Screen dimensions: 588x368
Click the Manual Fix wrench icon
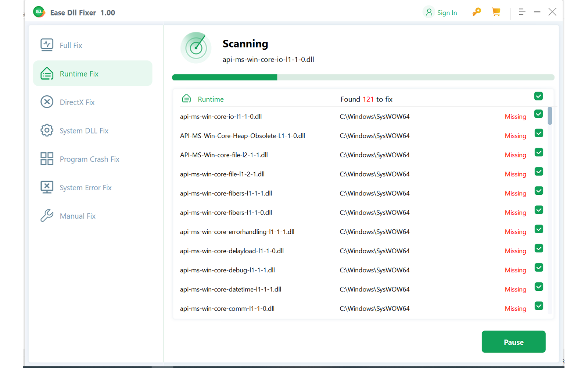tap(47, 216)
